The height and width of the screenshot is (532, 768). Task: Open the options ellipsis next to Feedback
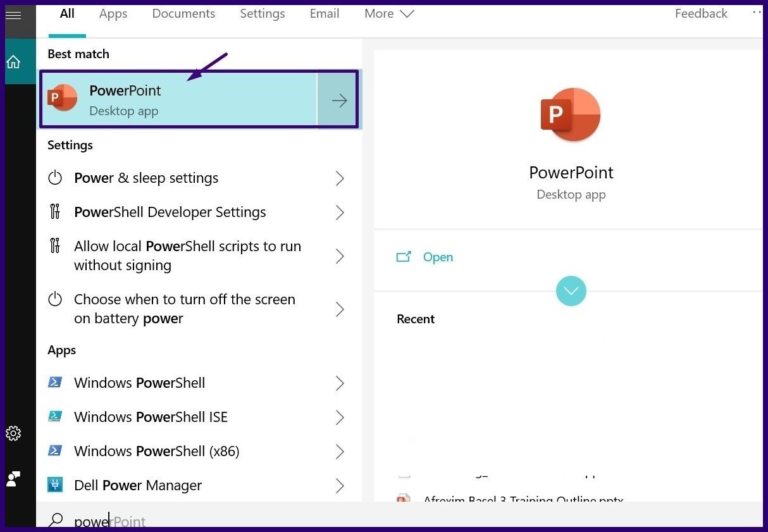tap(757, 12)
